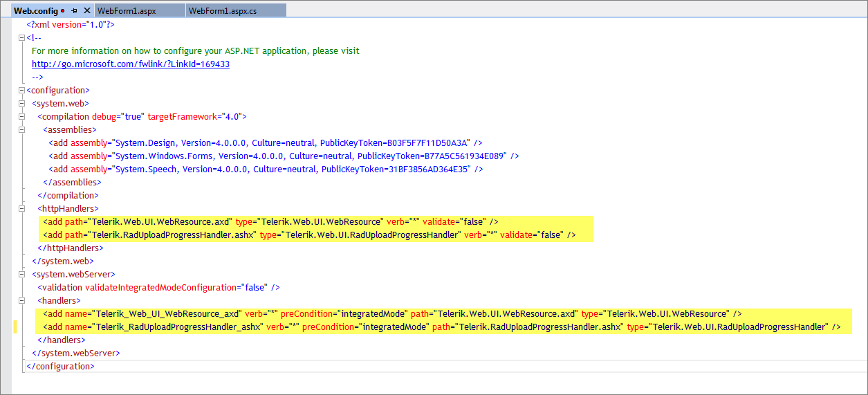Click the System.Windows.Forms assembly line
Screen dimensions: 868x395
[x=284, y=156]
